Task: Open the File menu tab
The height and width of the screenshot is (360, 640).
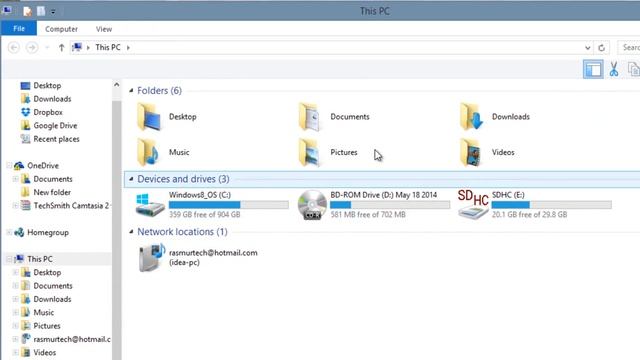Action: coord(19,29)
